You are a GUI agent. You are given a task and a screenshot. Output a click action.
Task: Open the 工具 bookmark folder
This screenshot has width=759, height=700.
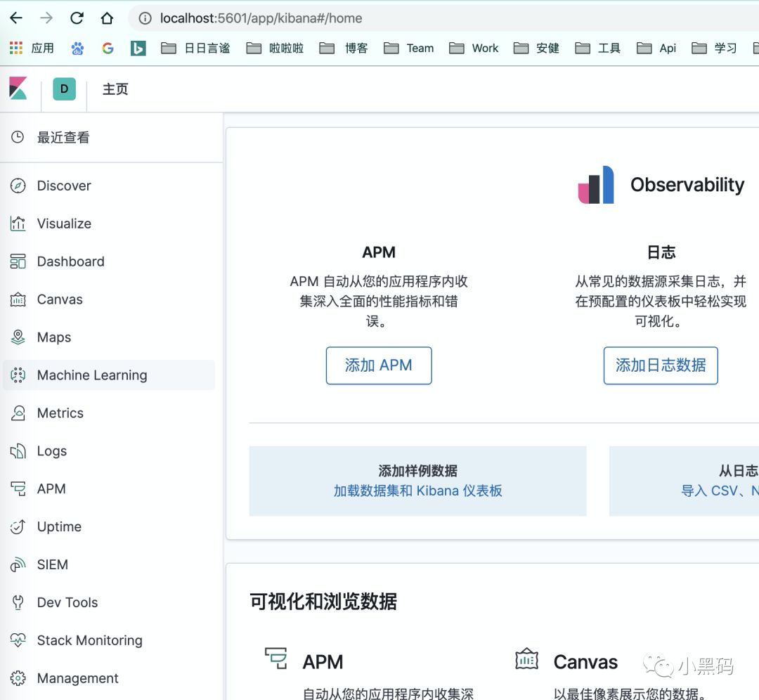[597, 48]
